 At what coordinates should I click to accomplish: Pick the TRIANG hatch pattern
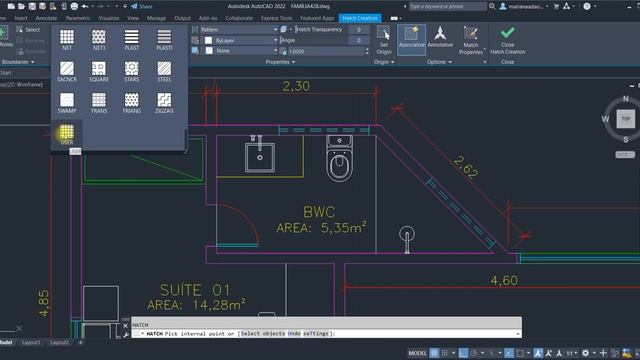(131, 103)
